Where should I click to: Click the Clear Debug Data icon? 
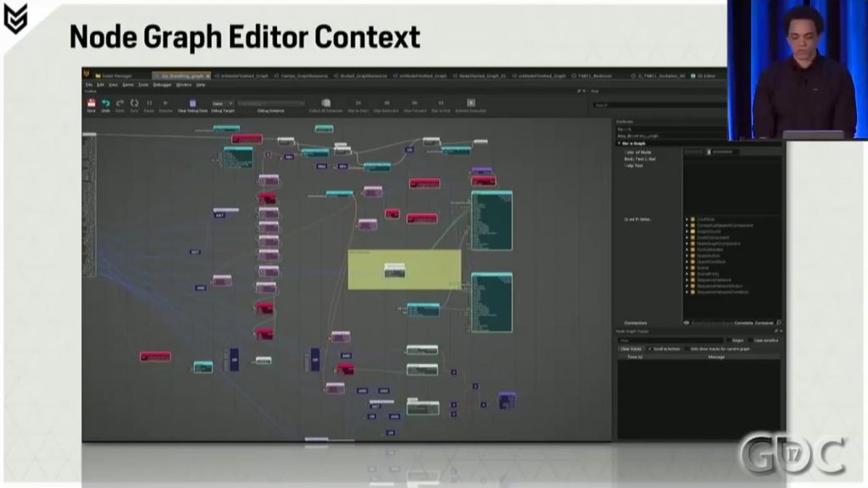[192, 103]
